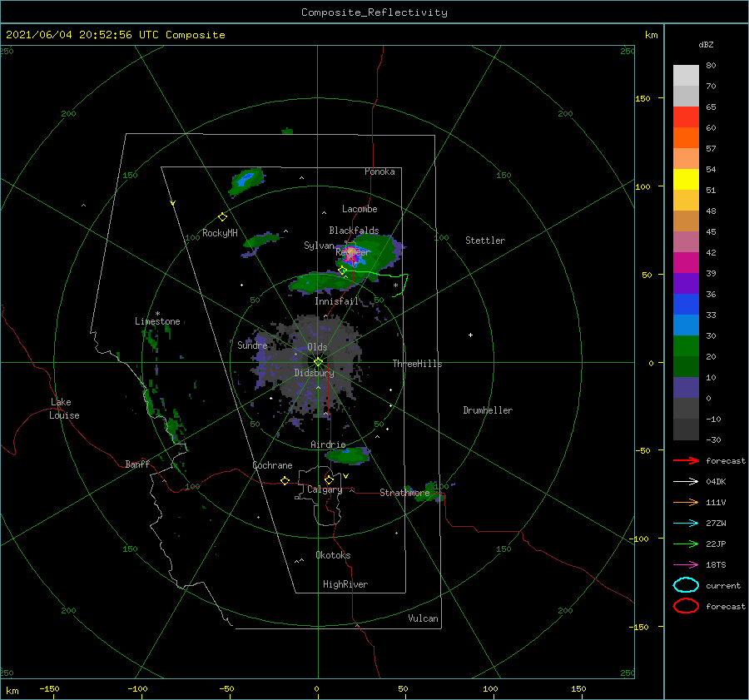Click the yellow diamond marker above Calgary label

click(329, 479)
